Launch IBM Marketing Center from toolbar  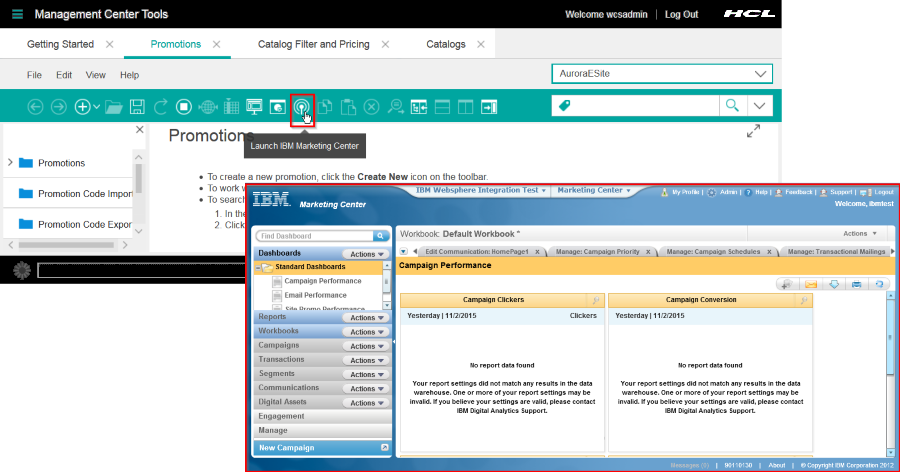[x=302, y=107]
